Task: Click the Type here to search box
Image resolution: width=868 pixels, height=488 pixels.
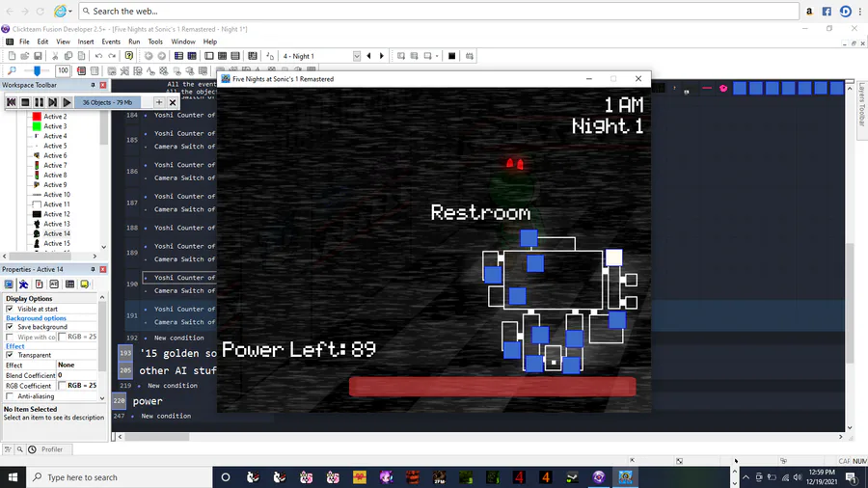Action: coord(119,477)
